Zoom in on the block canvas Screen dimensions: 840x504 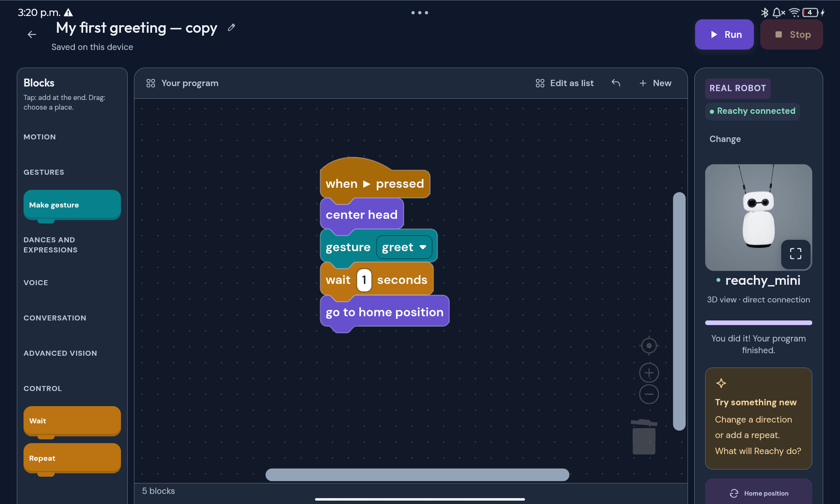tap(649, 373)
